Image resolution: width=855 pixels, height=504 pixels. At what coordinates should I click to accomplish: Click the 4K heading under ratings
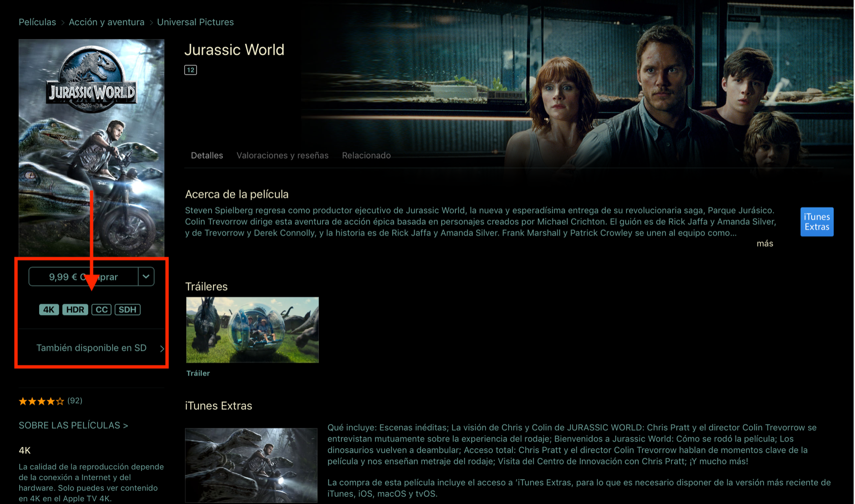(25, 450)
